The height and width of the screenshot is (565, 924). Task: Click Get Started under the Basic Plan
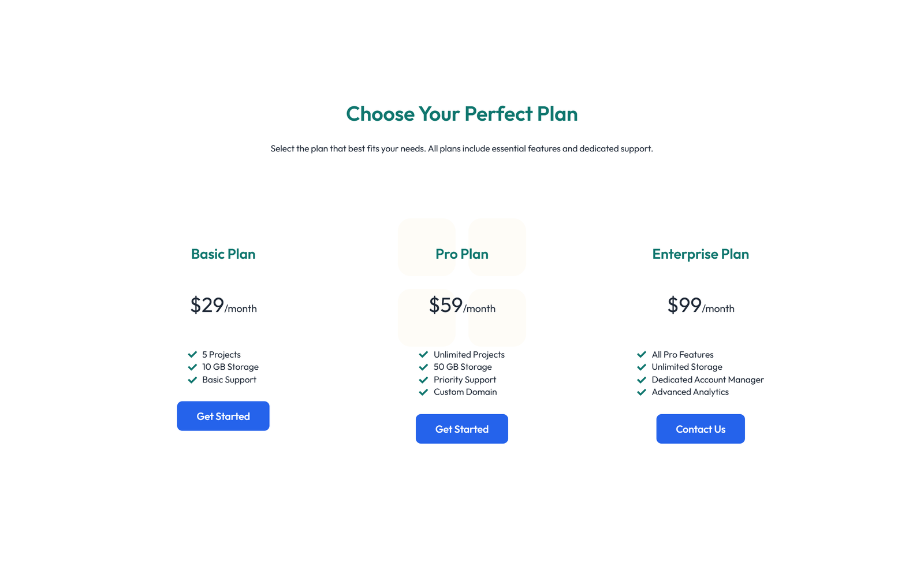tap(223, 415)
